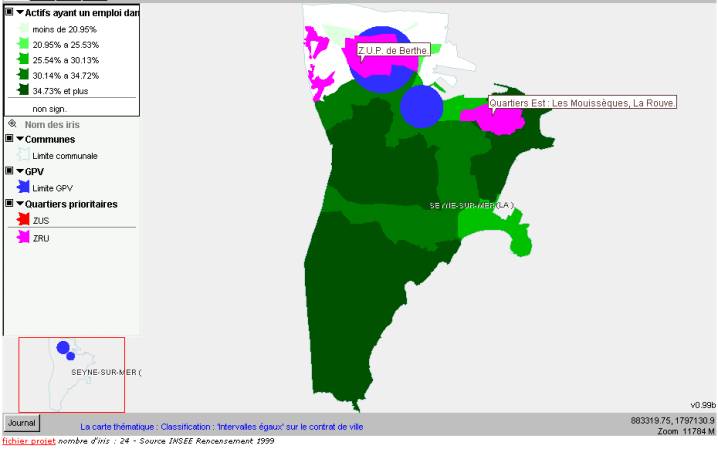
Task: Collapse the Actifs ayant un emploi group
Action: pyautogui.click(x=20, y=12)
